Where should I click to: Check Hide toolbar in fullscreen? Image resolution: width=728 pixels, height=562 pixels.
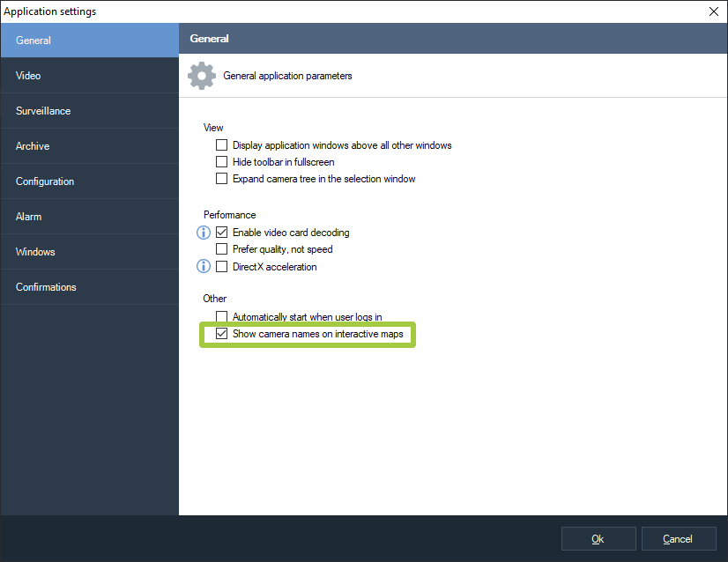click(222, 162)
